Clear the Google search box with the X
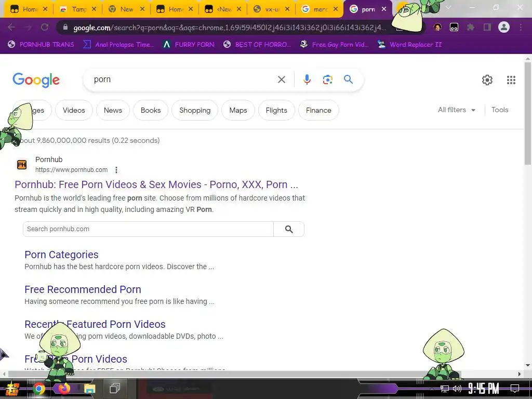Viewport: 532px width, 399px height. tap(281, 79)
